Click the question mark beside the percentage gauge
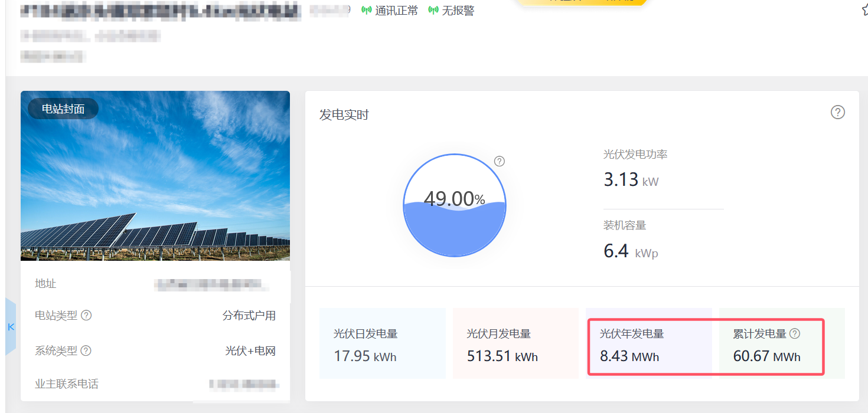868x413 pixels. [x=500, y=161]
